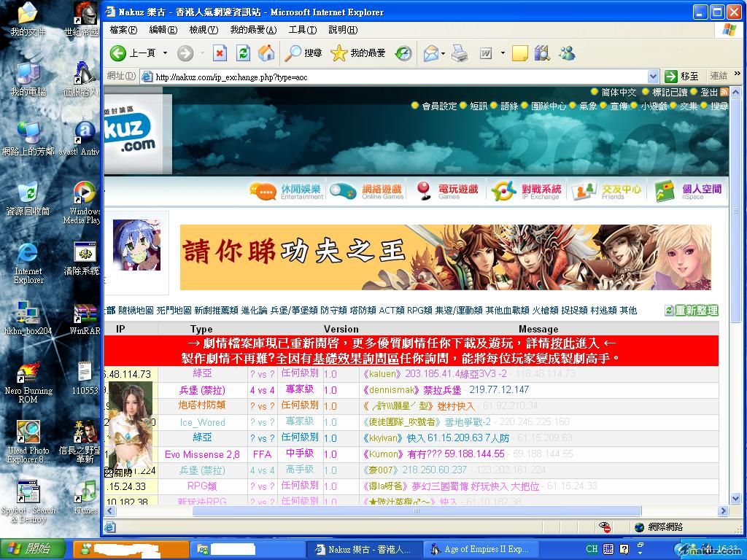Click the horizontal scrollbar right arrow
747x560 pixels.
(723, 511)
